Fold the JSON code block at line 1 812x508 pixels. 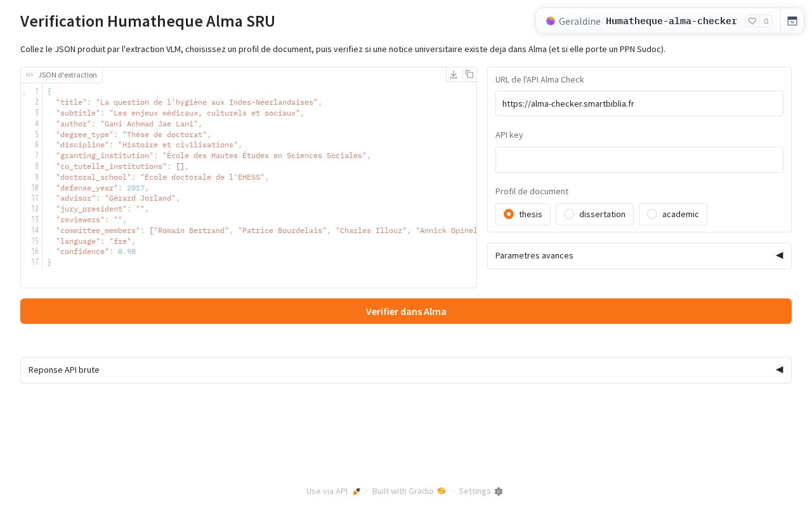24,93
